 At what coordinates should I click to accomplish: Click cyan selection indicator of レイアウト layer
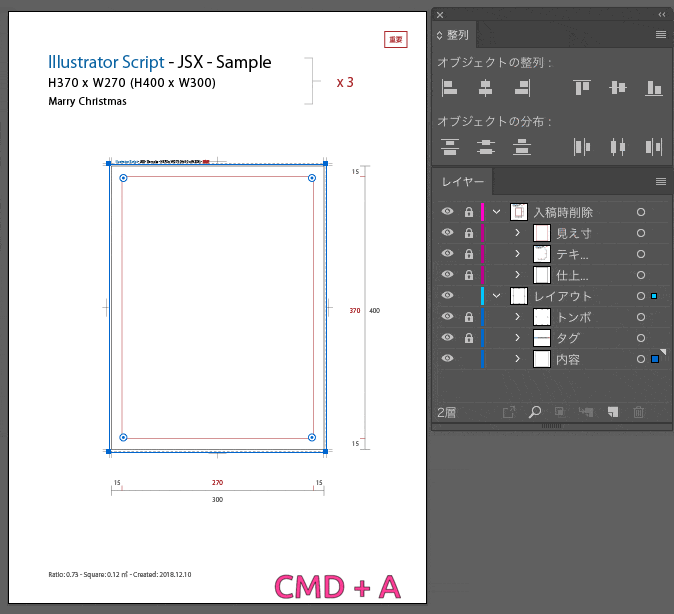click(x=654, y=296)
